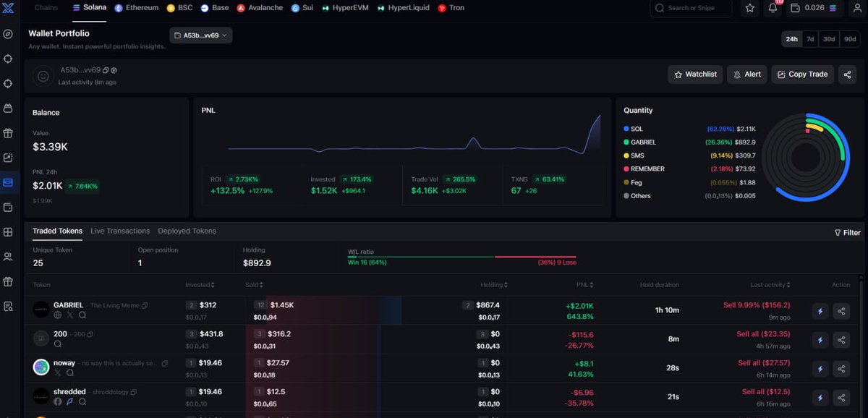Add wallet to Watchlist
Image resolution: width=868 pixels, height=418 pixels.
pyautogui.click(x=695, y=74)
